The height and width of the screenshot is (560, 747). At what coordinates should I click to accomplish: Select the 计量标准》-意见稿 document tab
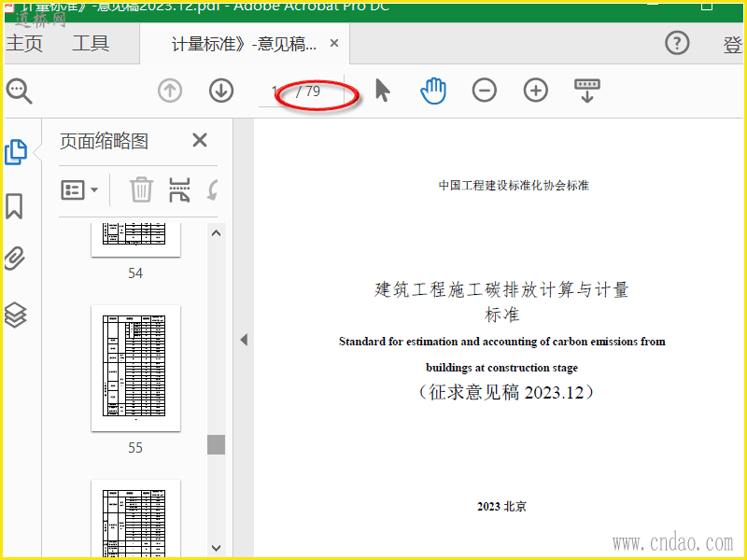point(244,44)
